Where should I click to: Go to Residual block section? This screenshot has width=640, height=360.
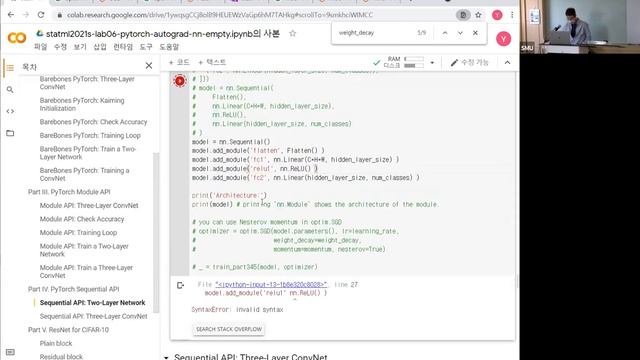pyautogui.click(x=61, y=356)
